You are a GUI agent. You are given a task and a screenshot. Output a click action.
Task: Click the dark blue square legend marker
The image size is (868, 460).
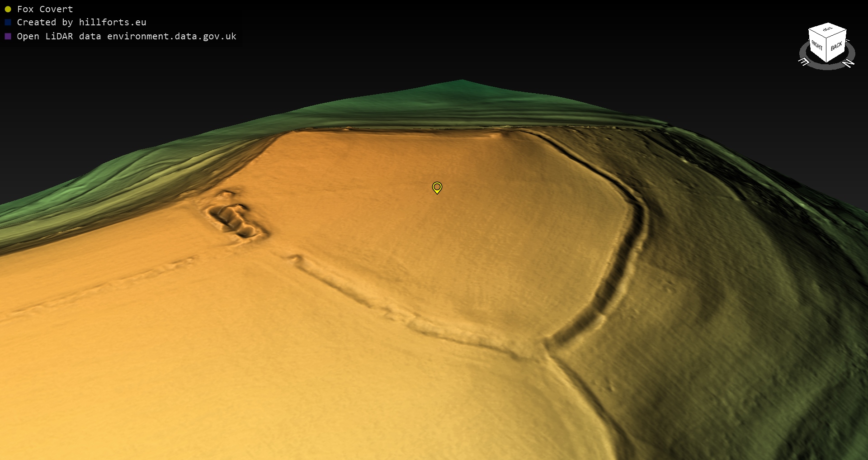(x=8, y=22)
